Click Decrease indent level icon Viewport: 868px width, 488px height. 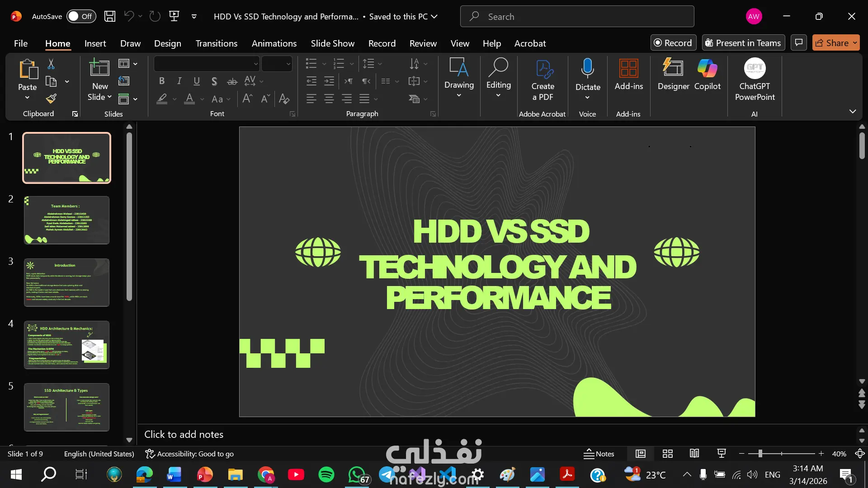pos(311,81)
